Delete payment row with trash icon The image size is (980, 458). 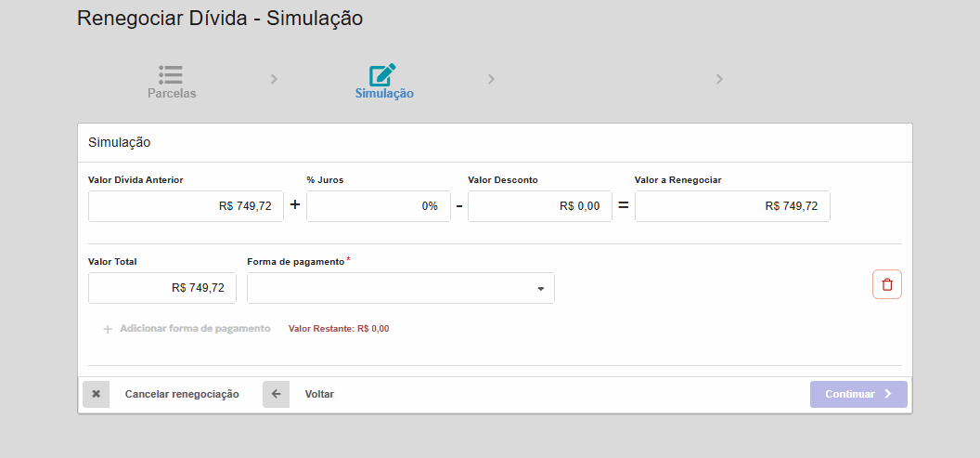coord(886,284)
